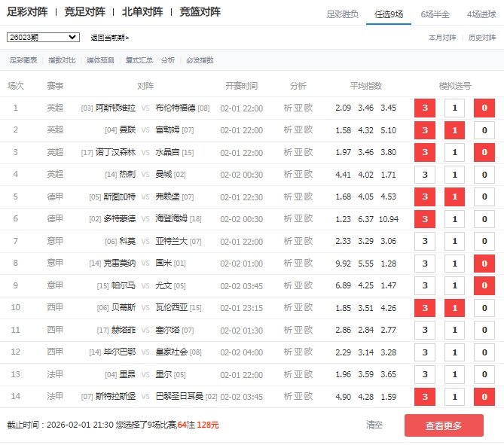The width and height of the screenshot is (504, 445).
Task: Click the 竞足对阵 heading link
Action: click(x=84, y=12)
